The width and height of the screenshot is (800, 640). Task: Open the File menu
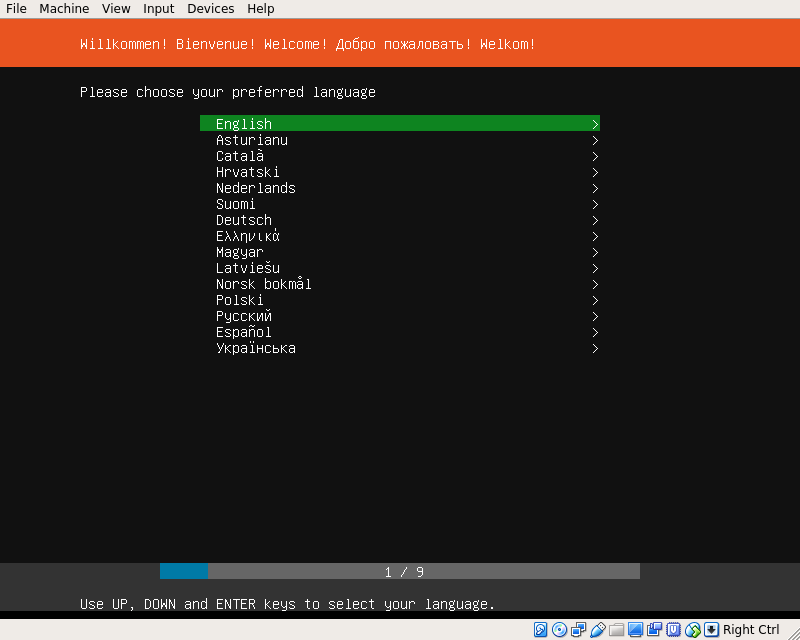coord(16,9)
